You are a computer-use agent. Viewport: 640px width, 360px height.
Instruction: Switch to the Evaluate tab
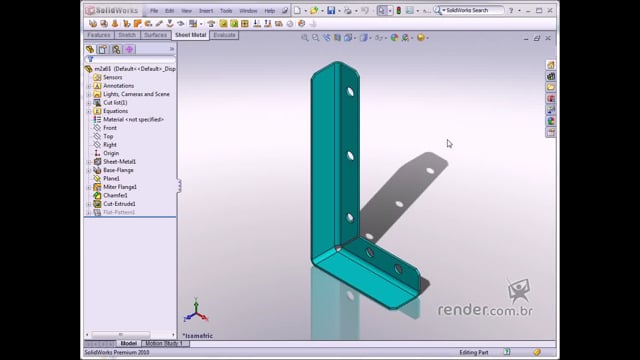coord(224,35)
